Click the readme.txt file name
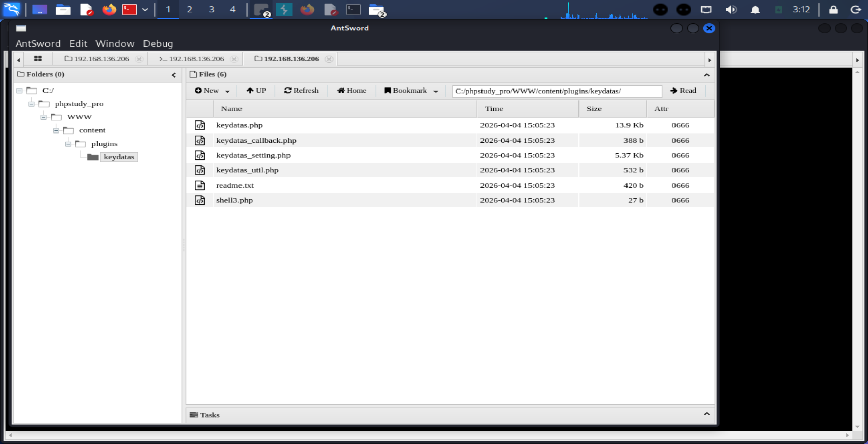This screenshot has height=444, width=868. (x=235, y=185)
